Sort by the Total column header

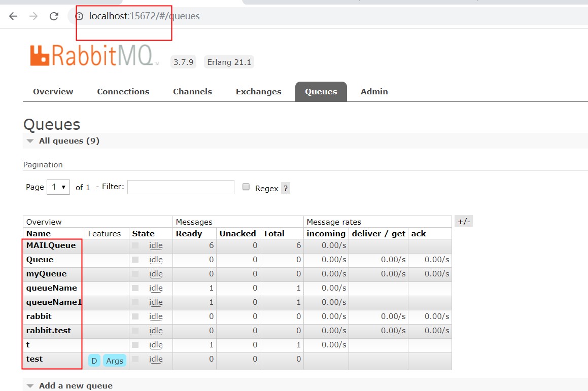point(274,234)
